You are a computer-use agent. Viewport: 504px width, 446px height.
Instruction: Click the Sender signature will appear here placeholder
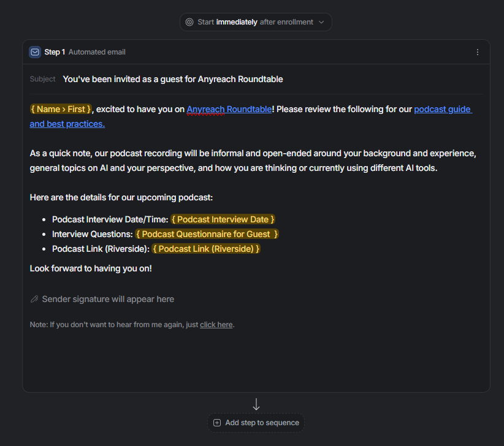pos(108,299)
